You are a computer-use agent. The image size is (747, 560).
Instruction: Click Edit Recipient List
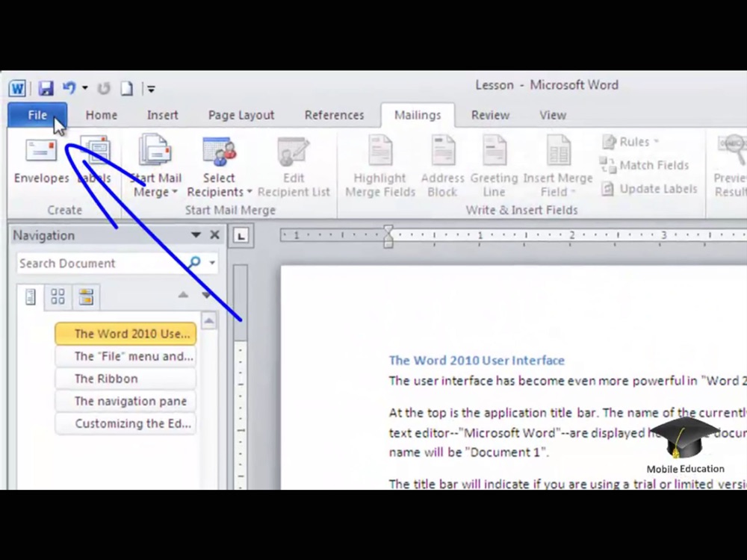coord(294,166)
